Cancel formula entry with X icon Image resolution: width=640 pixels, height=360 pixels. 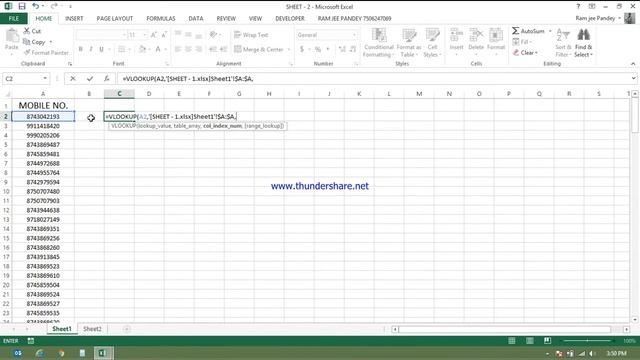coord(73,78)
